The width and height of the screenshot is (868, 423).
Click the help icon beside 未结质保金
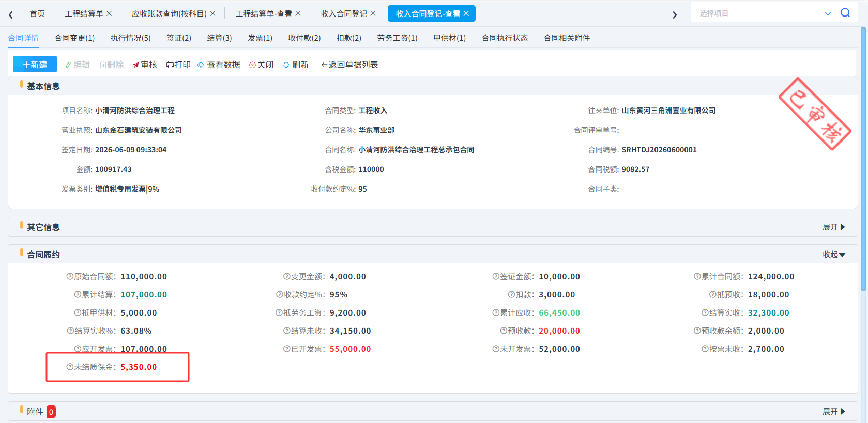pos(70,367)
